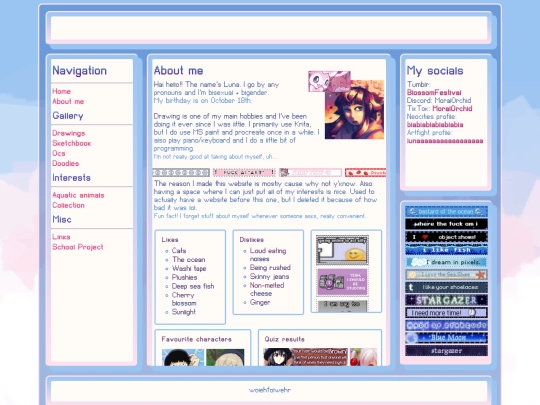Viewport: 540px width, 405px height.
Task: Click the 'i like fish' blinkie
Action: pos(446,250)
